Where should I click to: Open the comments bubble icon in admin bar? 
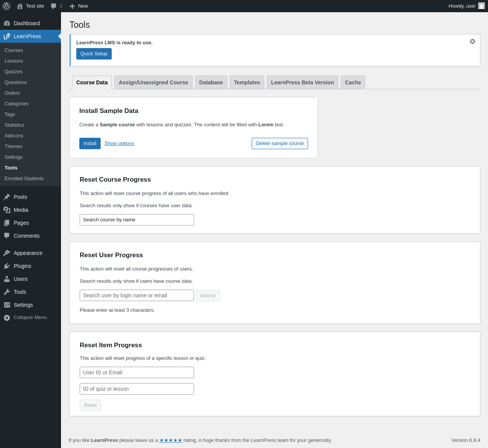click(x=54, y=6)
